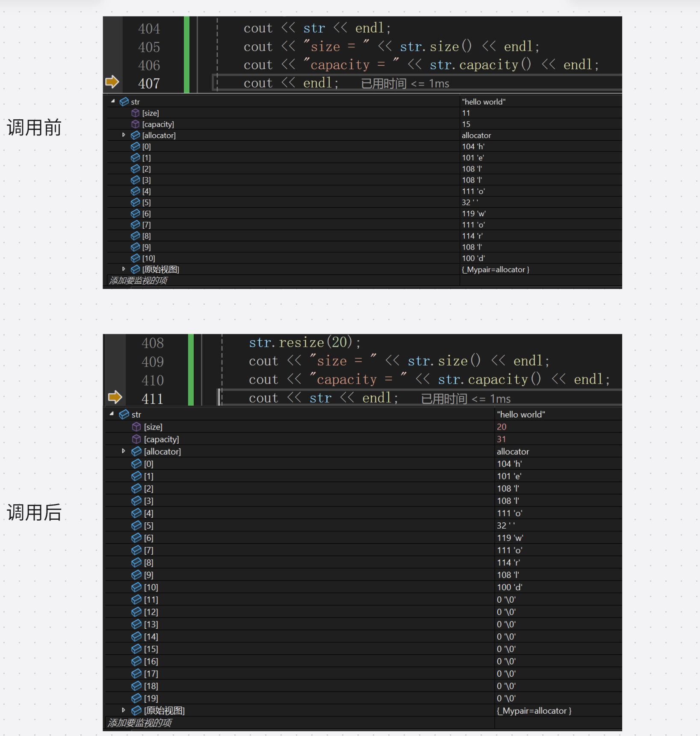Click the [10] element icon in the upper watch window
This screenshot has width=700, height=736.
click(x=136, y=258)
